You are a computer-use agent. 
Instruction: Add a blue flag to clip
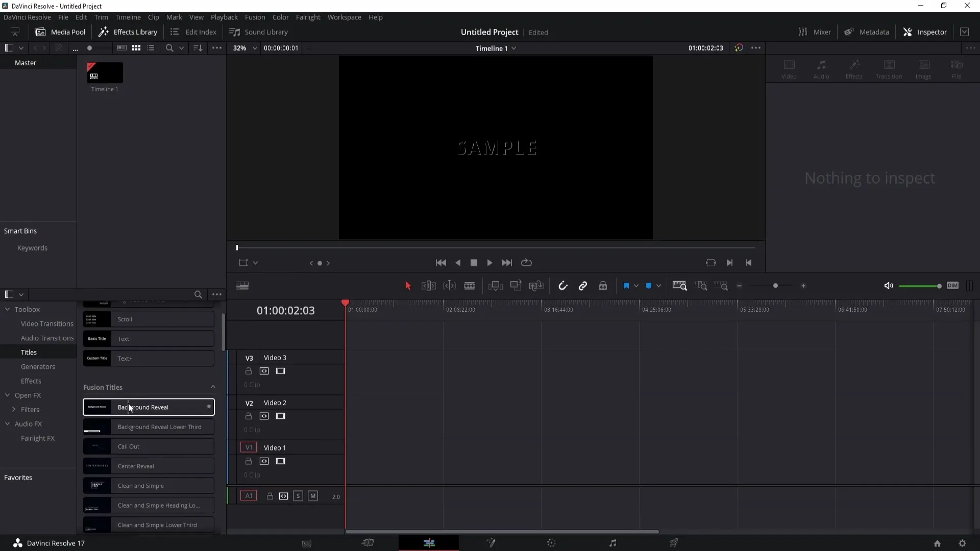click(626, 286)
